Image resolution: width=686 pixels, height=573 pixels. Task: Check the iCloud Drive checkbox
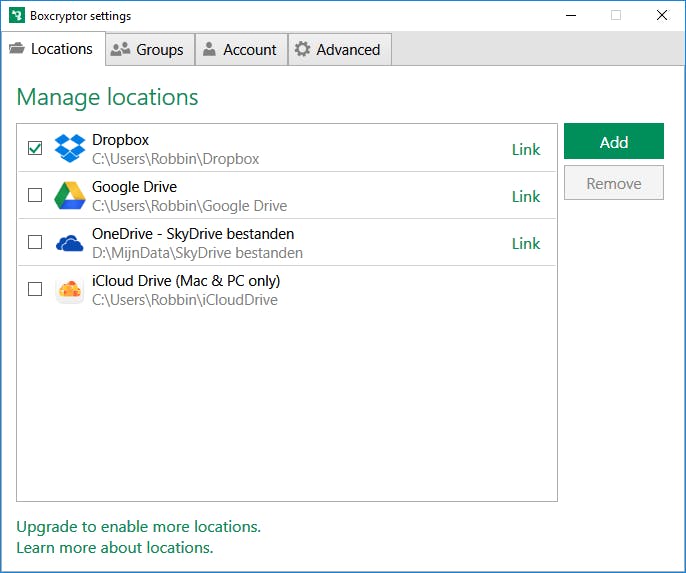[x=35, y=289]
